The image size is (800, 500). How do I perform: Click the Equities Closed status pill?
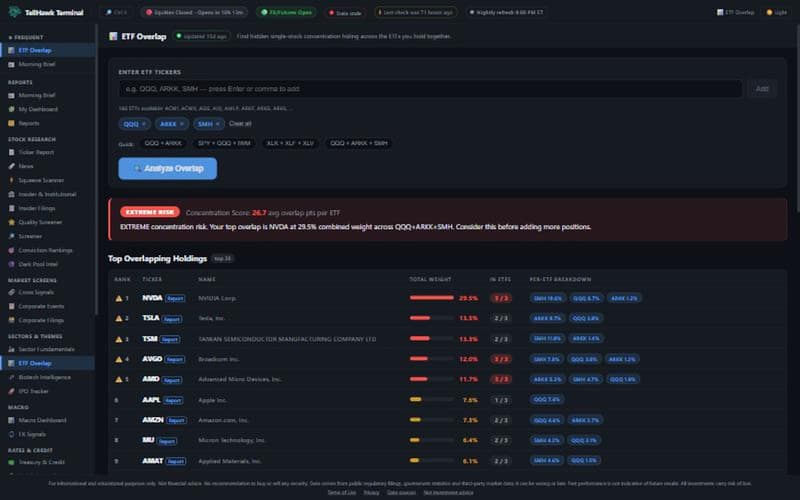point(194,12)
